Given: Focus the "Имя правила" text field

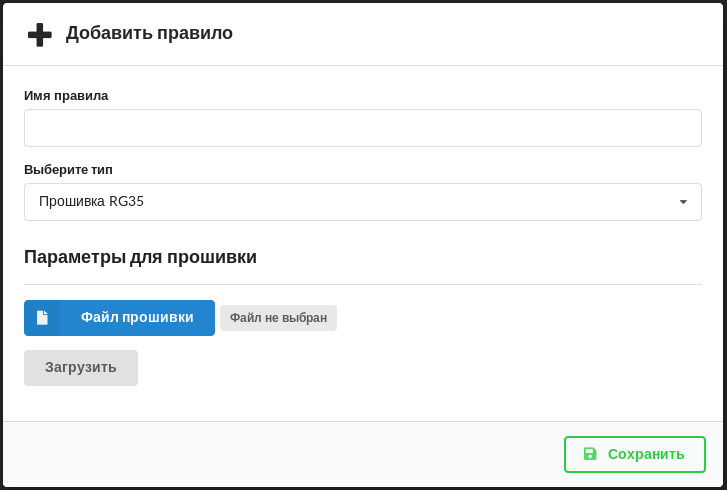Looking at the screenshot, I should [362, 128].
